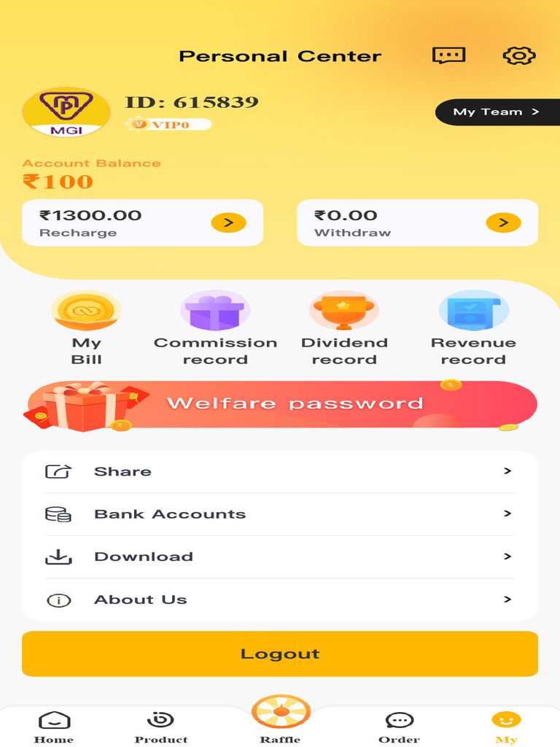
Task: Go to the Home tab
Action: [x=54, y=727]
